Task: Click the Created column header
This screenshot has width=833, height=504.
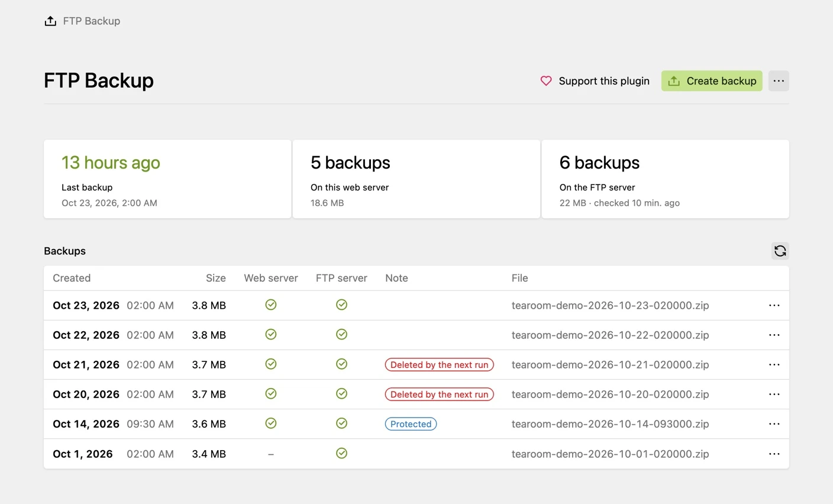Action: [x=72, y=278]
